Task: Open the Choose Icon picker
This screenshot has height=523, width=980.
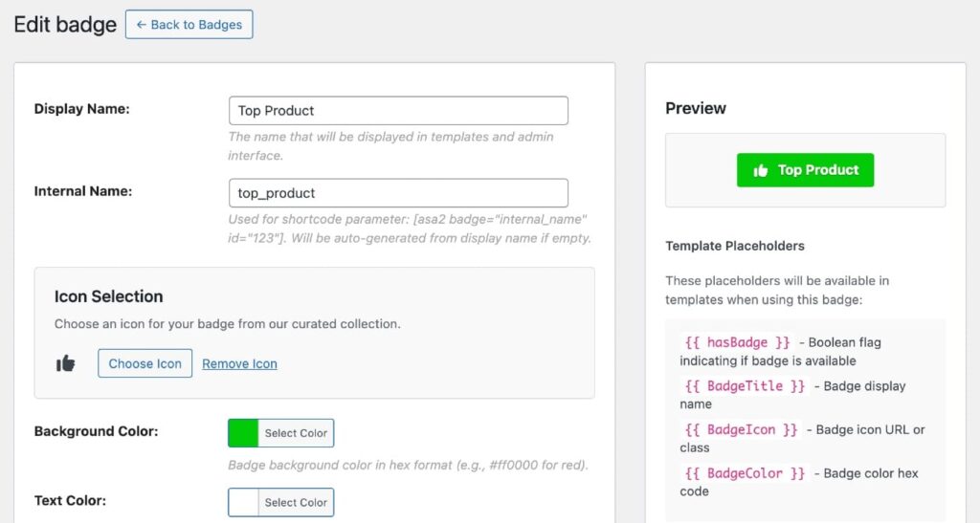Action: pyautogui.click(x=145, y=363)
